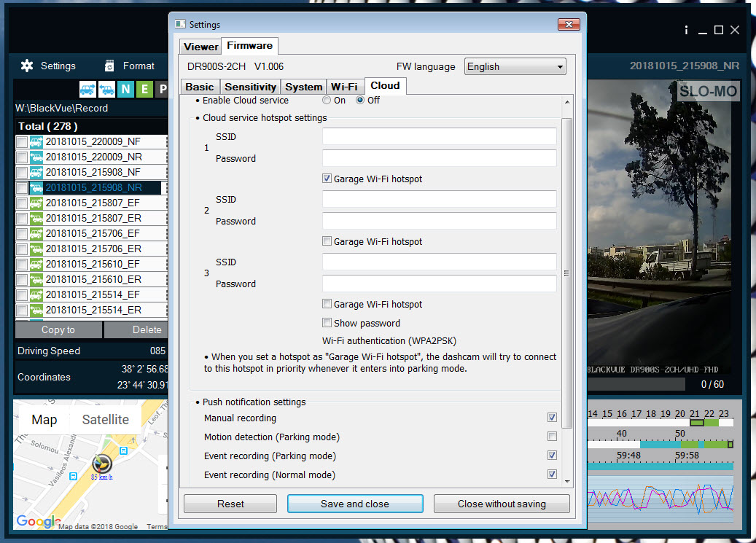Tick the checkbox for file 20181015_215807_EF
Viewport: 756px width, 543px height.
22,203
